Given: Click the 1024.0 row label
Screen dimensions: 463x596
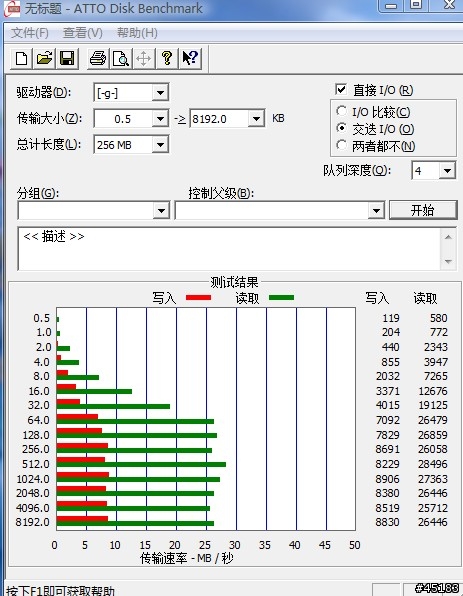Looking at the screenshot, I should click(x=33, y=479).
